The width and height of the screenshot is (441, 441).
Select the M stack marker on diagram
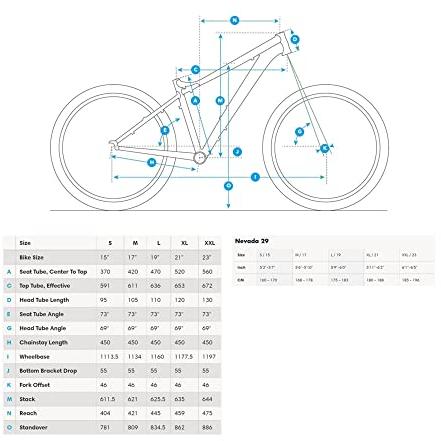(220, 100)
